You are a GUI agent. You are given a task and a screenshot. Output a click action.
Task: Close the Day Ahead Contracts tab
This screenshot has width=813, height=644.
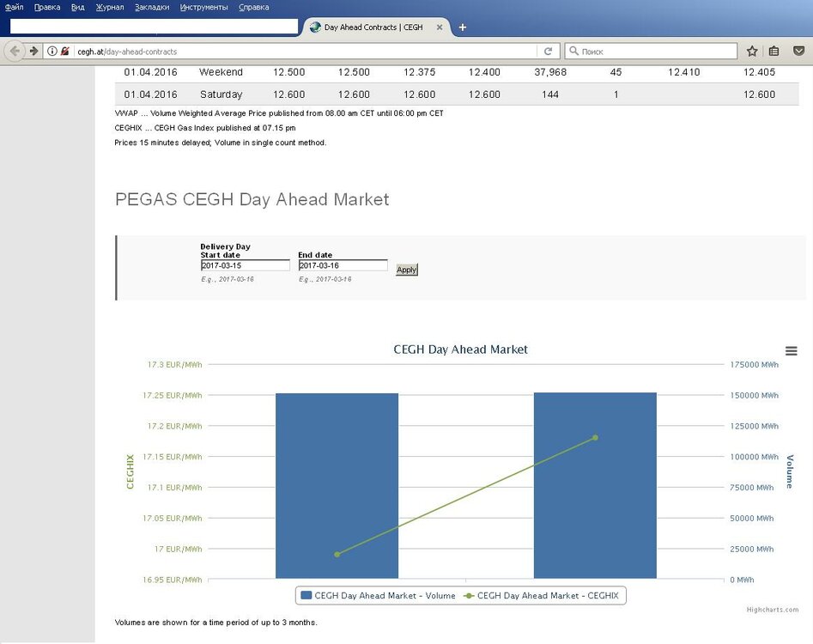point(440,27)
